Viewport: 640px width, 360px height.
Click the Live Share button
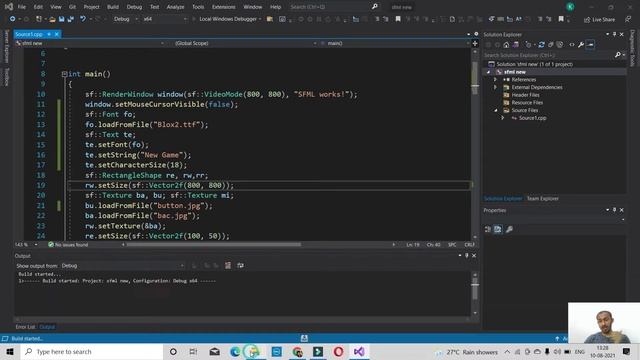(599, 20)
